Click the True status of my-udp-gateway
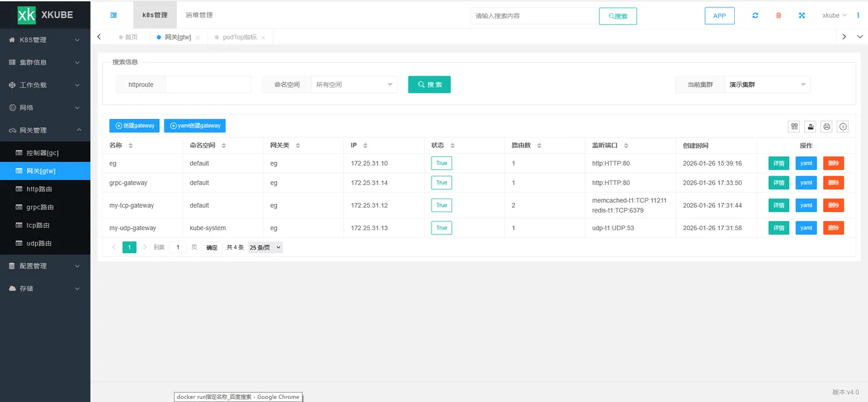 441,228
